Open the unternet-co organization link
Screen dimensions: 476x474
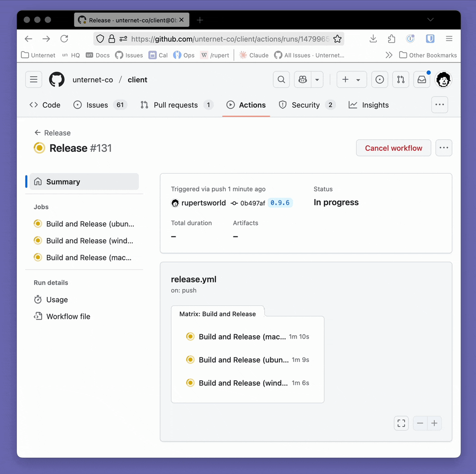click(93, 80)
